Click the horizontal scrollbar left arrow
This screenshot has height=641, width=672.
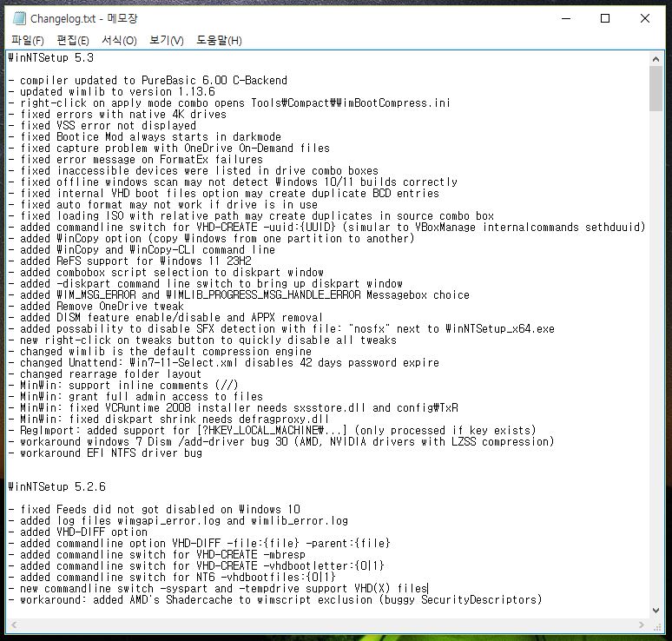[14, 624]
